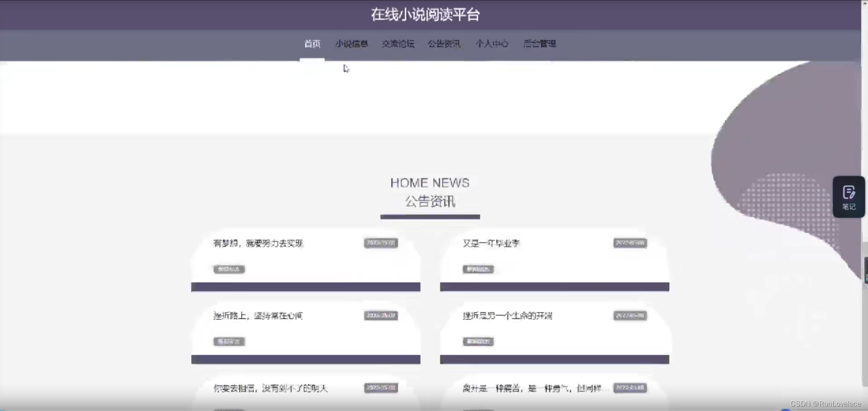
Task: Click category tag under 又是一年毕业季
Action: point(478,269)
